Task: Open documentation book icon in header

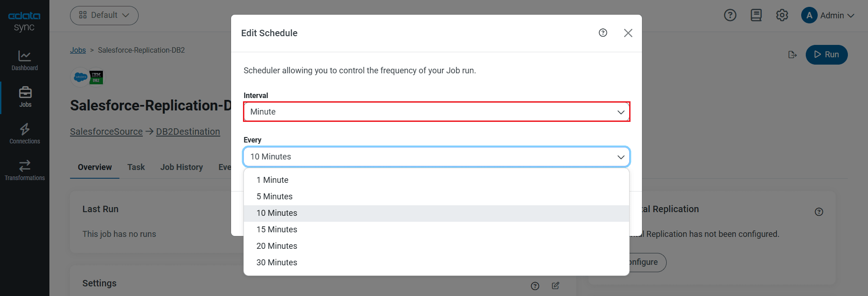Action: tap(756, 15)
